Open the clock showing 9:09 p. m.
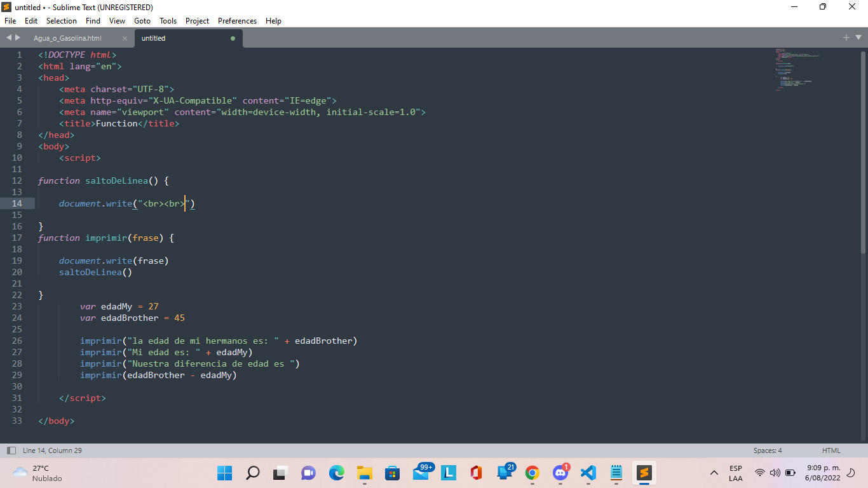 point(822,473)
